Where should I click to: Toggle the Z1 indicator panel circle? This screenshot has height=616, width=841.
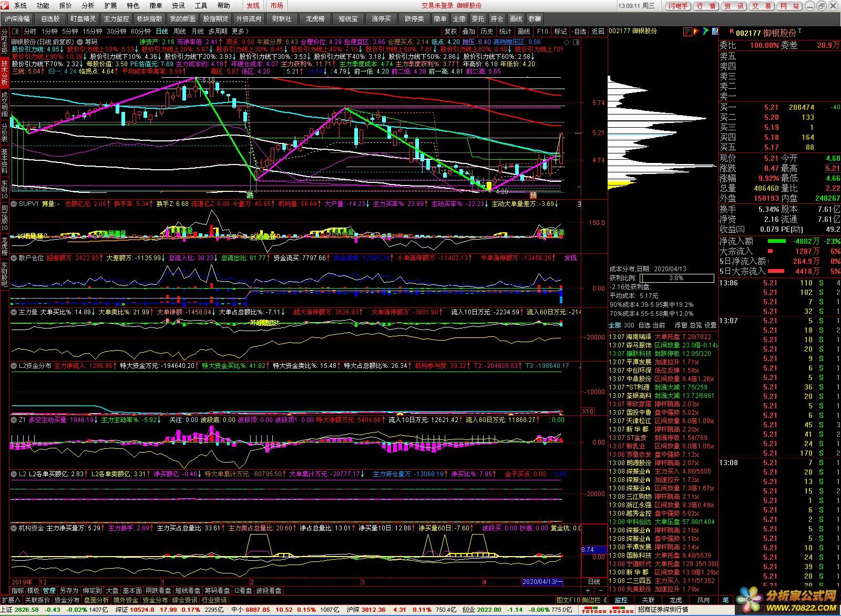tap(14, 420)
